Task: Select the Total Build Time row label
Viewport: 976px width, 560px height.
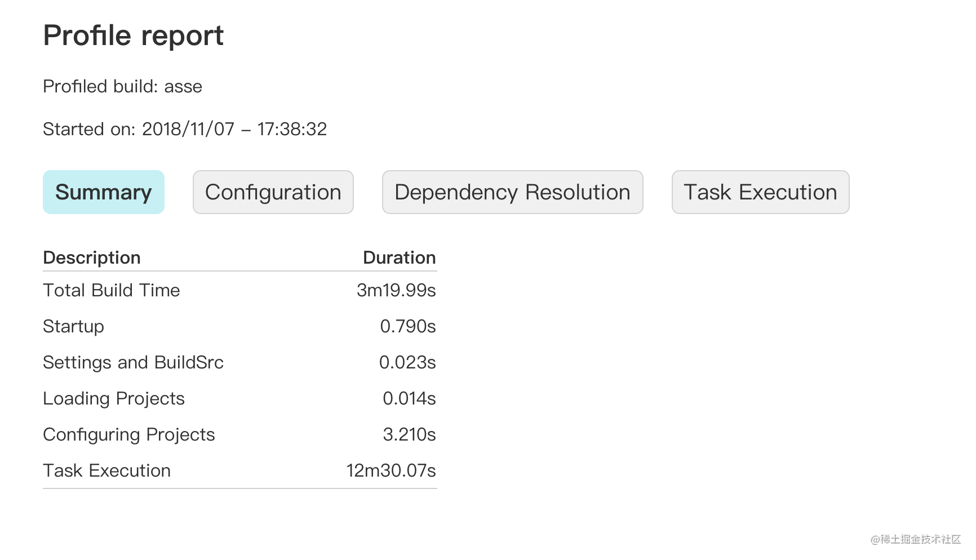Action: tap(112, 290)
